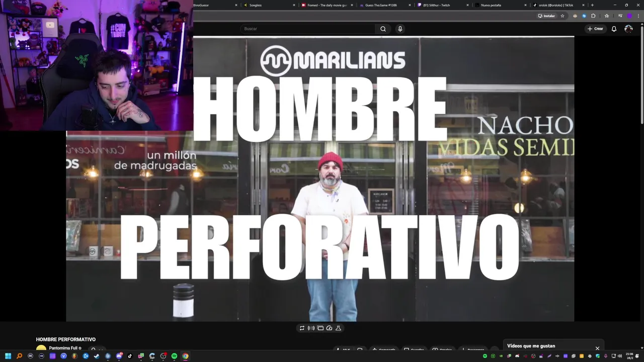Screen dimensions: 644x362
Task: Click the Crear button on YouTube
Action: (595, 29)
